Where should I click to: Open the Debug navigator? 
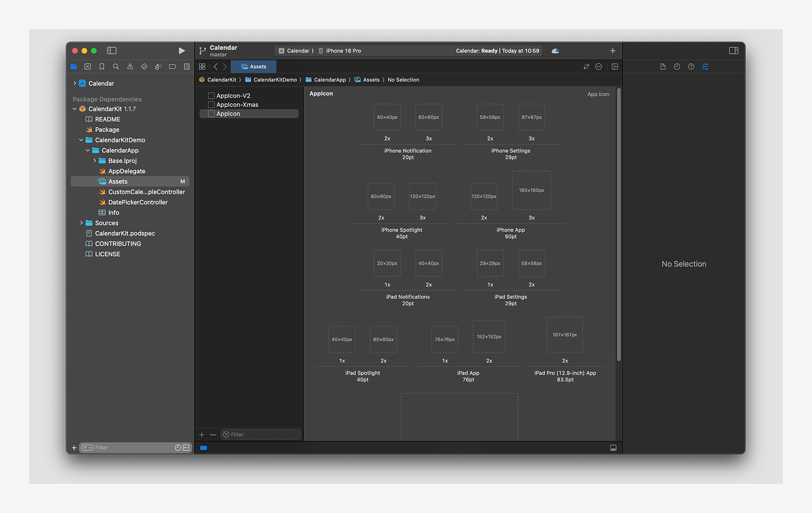[x=158, y=67]
